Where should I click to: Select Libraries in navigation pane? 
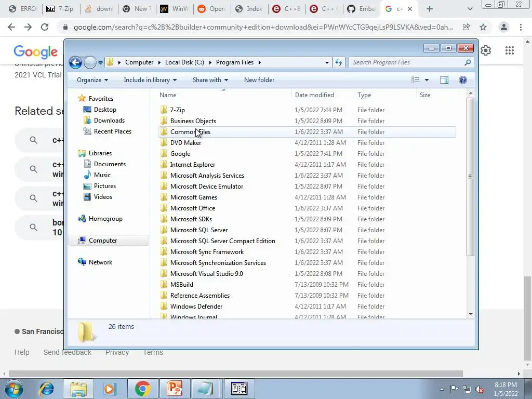(100, 153)
